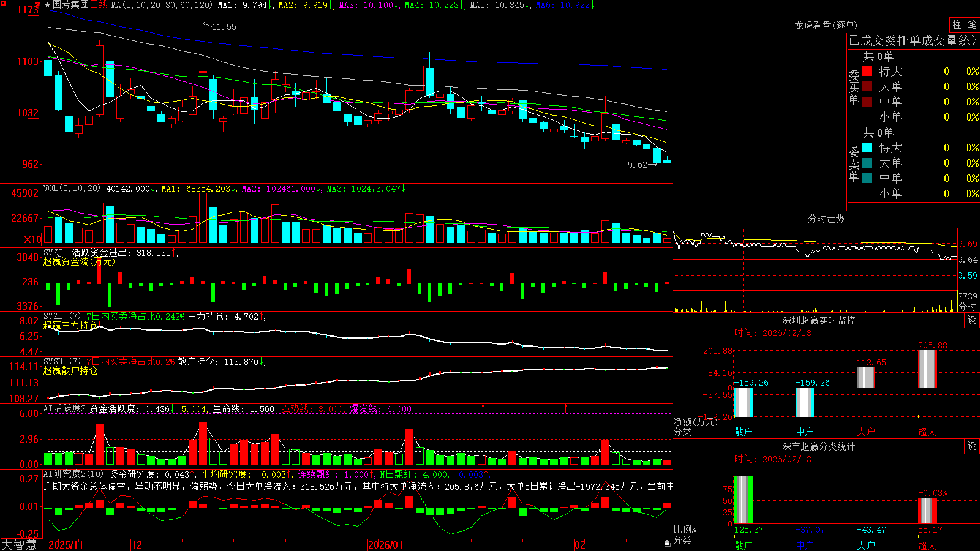The height and width of the screenshot is (551, 980).
Task: Click 大户 bar showing 112.65
Action: point(866,377)
